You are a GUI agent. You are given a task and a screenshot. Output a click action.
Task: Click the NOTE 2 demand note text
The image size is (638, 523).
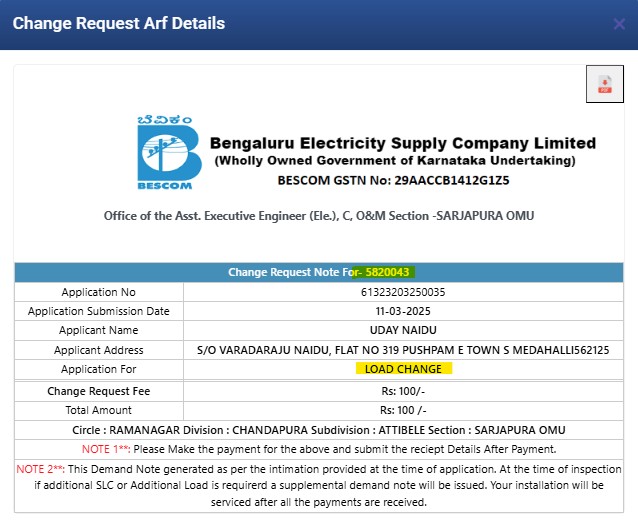[319, 486]
